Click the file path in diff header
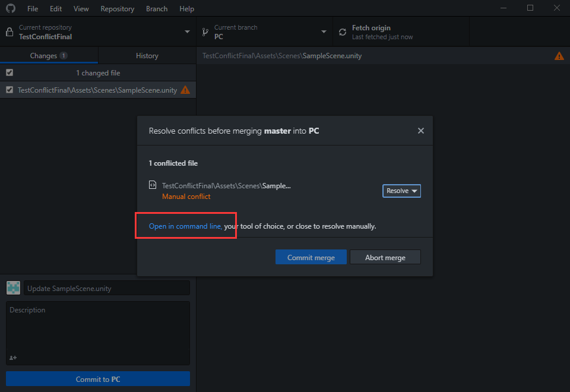The width and height of the screenshot is (570, 392). (281, 56)
